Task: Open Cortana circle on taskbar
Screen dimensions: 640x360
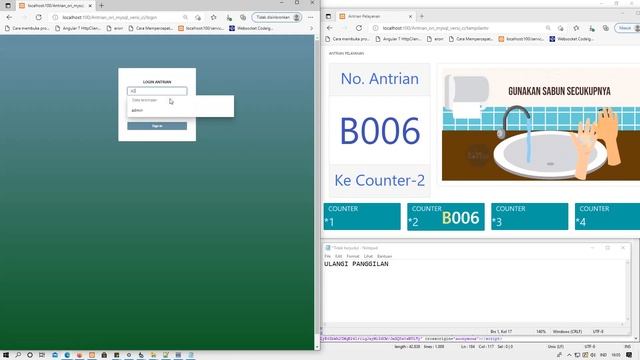Action: (x=30, y=355)
